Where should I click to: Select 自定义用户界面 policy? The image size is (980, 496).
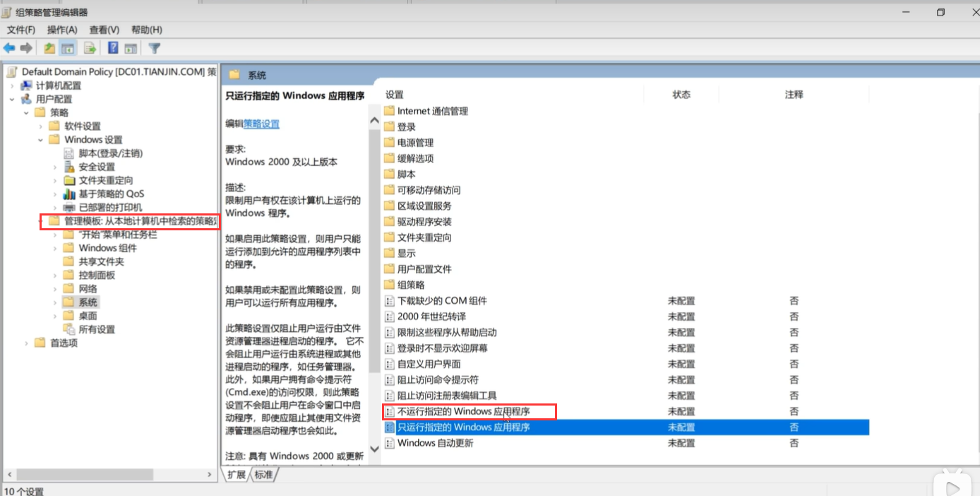click(x=429, y=364)
